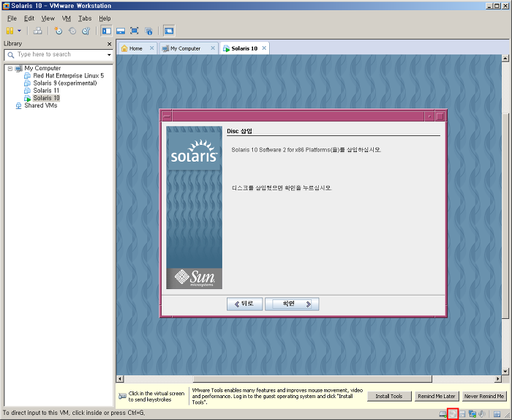Click the vertical scrollbar down arrow
512x420 pixels.
pos(505,371)
